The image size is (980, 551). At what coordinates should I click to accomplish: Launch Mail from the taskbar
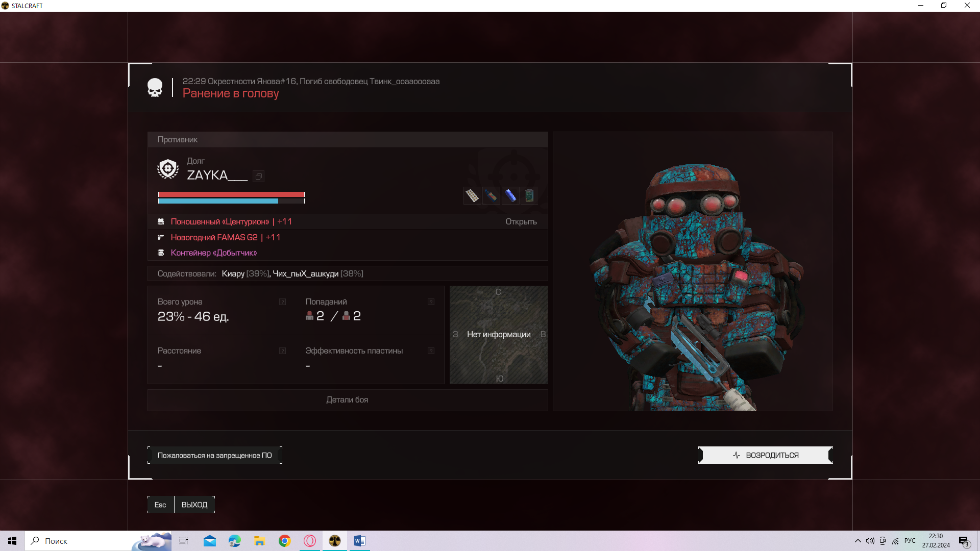click(209, 541)
